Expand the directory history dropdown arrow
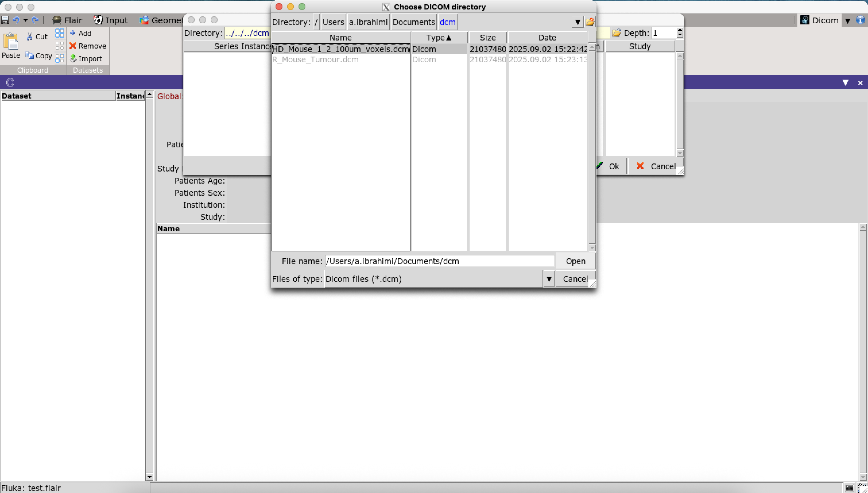The width and height of the screenshot is (868, 493). (x=578, y=22)
